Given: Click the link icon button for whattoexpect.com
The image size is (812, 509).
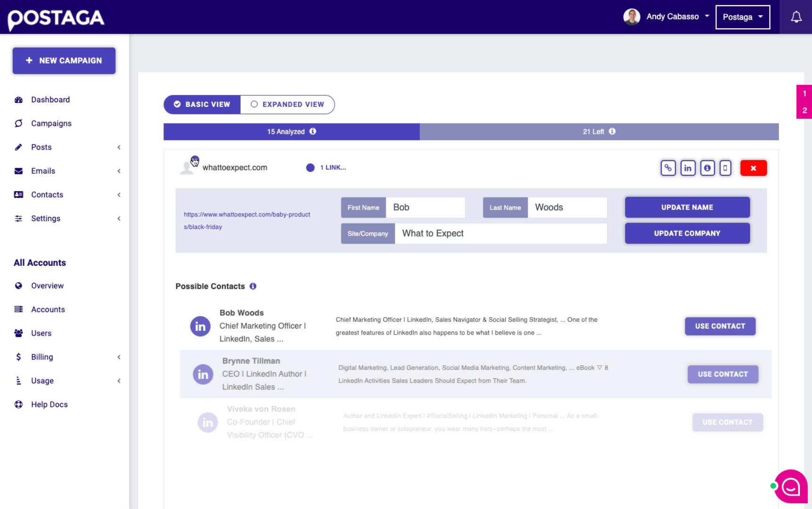Looking at the screenshot, I should coord(668,168).
